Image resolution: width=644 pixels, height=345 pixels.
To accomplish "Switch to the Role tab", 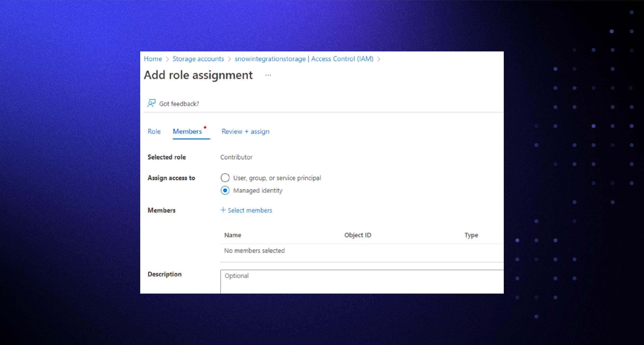I will [x=154, y=132].
